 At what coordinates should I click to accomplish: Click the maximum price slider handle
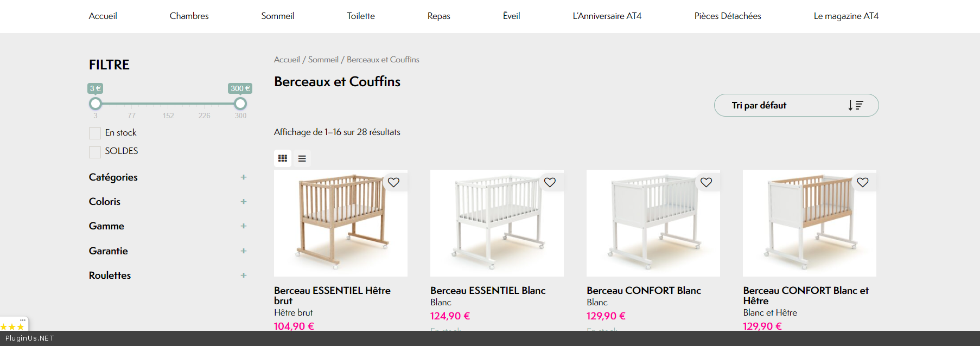point(240,104)
